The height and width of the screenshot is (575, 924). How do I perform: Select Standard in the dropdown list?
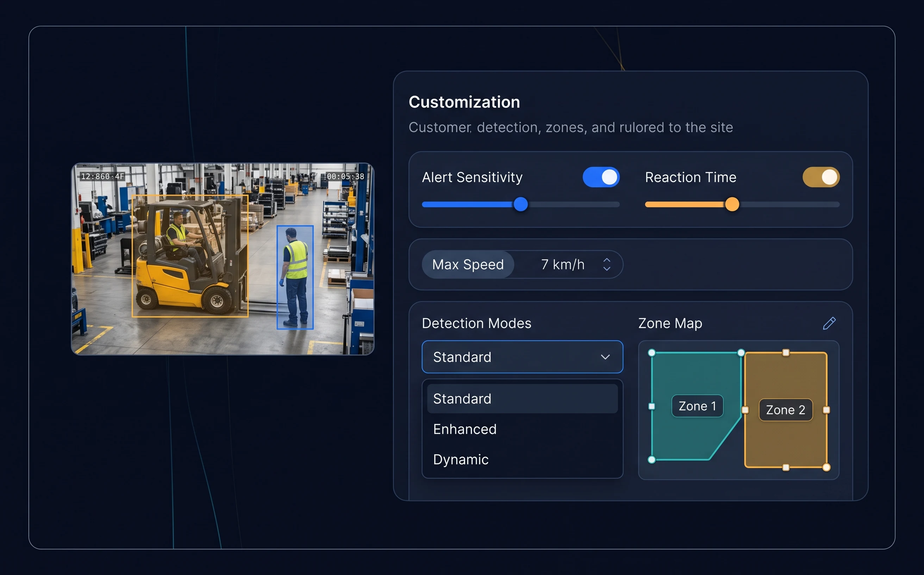click(522, 398)
